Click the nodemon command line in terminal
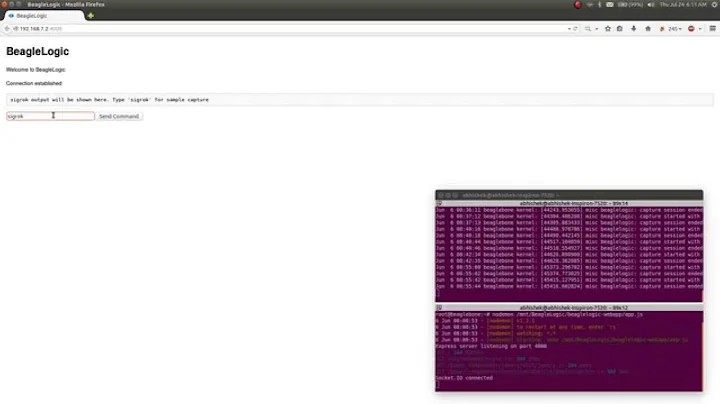 (x=539, y=314)
